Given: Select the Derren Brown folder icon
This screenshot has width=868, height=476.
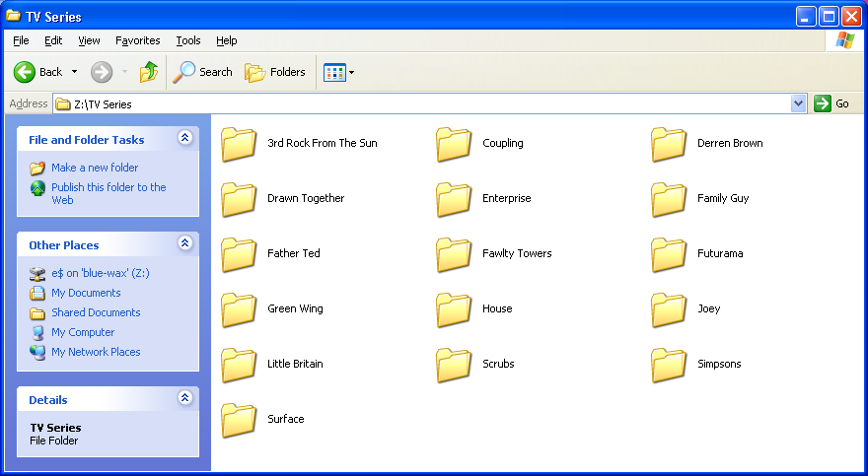Looking at the screenshot, I should click(x=669, y=144).
